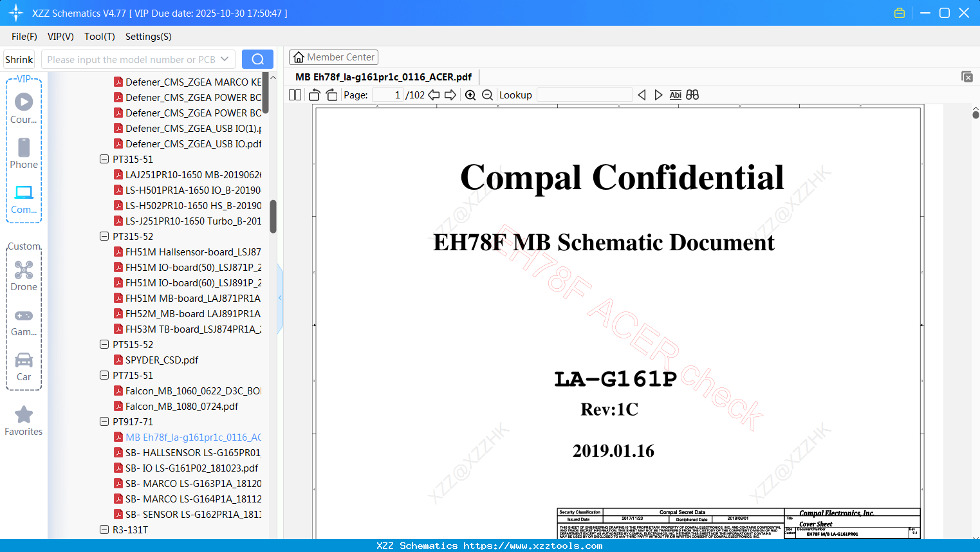Viewport: 980px width, 552px height.
Task: Click the Shrink button
Action: [19, 59]
